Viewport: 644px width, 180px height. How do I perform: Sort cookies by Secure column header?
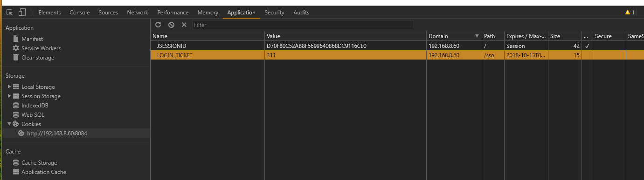(x=609, y=36)
